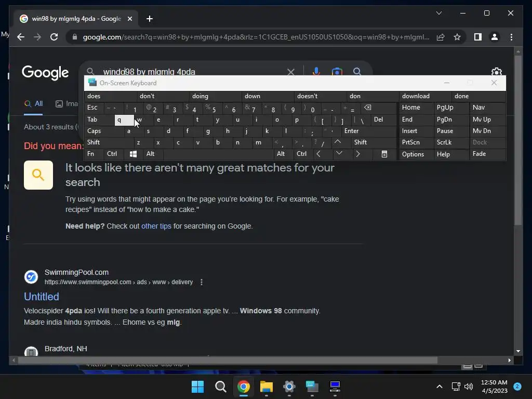The image size is (532, 399).
Task: Start a Google voice search
Action: coord(316,71)
